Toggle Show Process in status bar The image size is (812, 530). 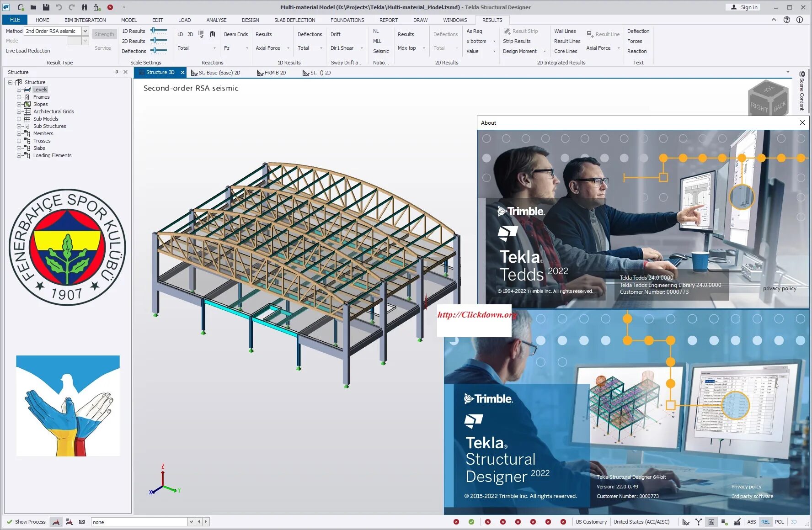[26, 522]
